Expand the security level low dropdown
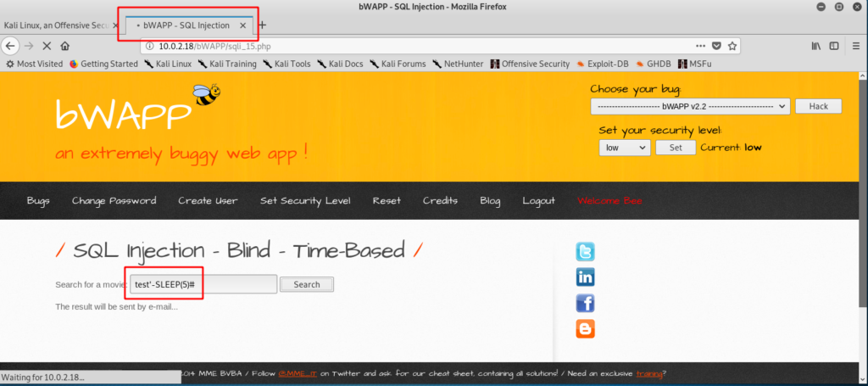This screenshot has width=868, height=386. [625, 148]
